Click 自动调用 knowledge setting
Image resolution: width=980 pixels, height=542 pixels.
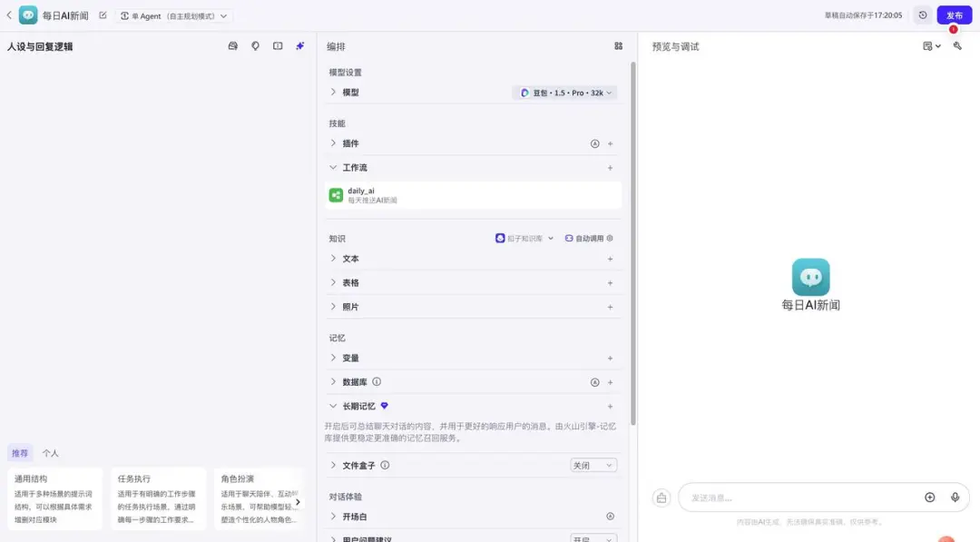tap(589, 238)
